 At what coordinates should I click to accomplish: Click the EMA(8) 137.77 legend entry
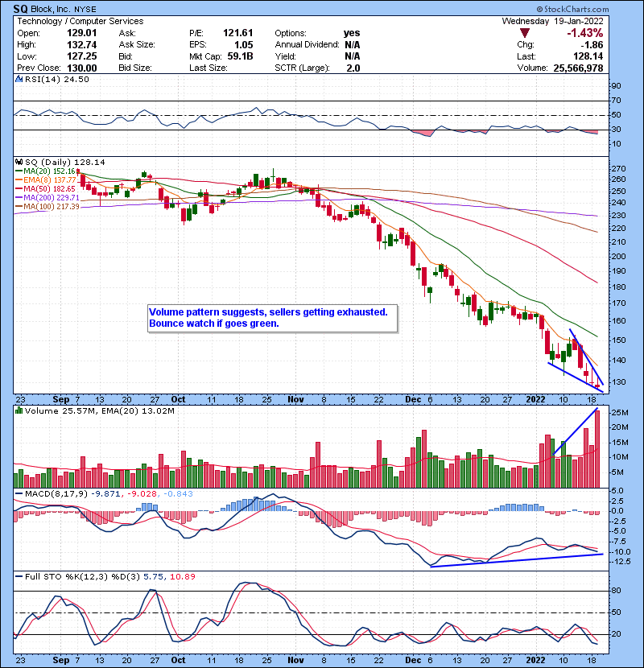[x=46, y=180]
